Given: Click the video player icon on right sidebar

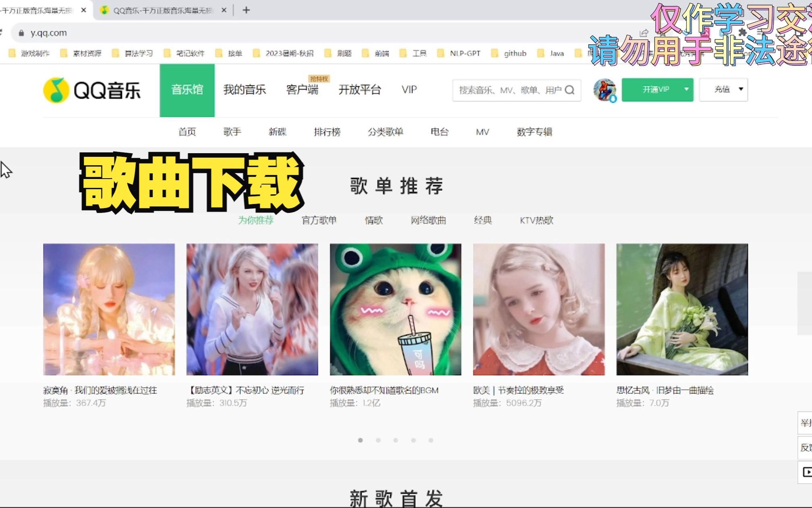Looking at the screenshot, I should point(806,472).
